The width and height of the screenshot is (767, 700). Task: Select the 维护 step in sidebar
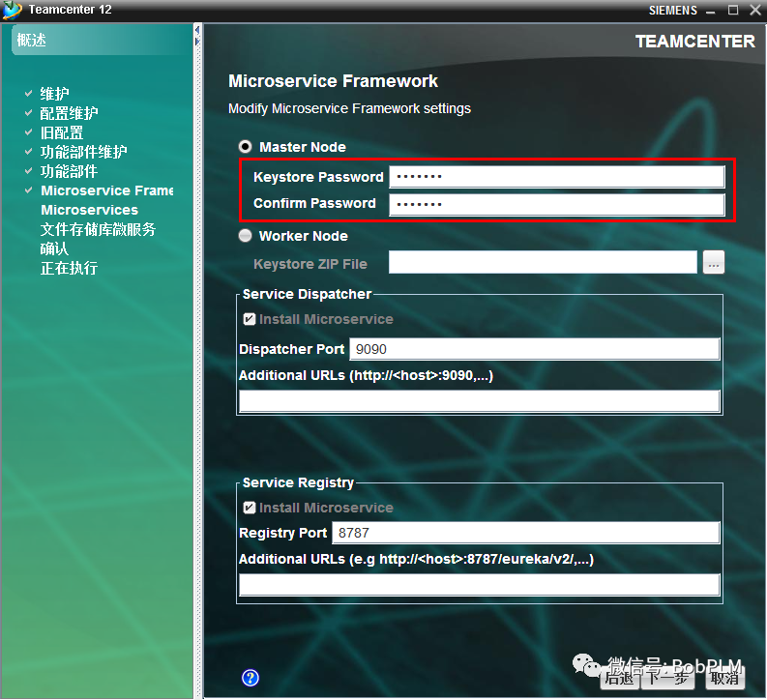point(54,94)
